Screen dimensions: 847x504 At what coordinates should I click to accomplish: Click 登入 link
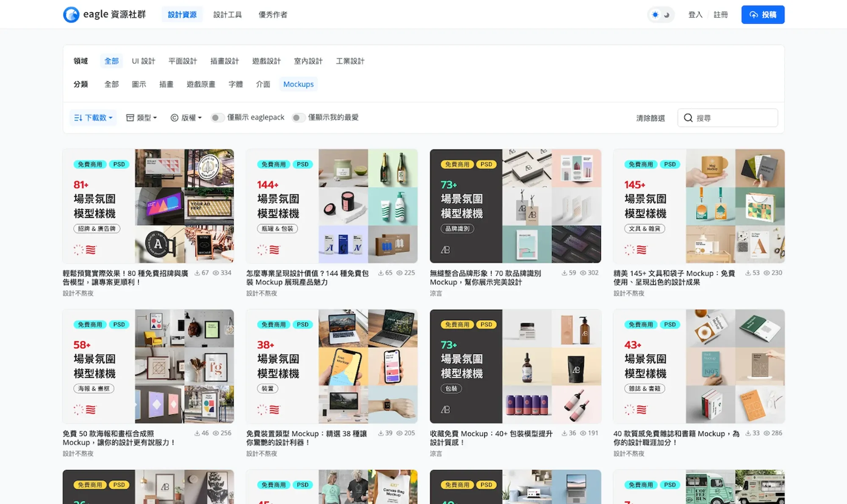(695, 15)
